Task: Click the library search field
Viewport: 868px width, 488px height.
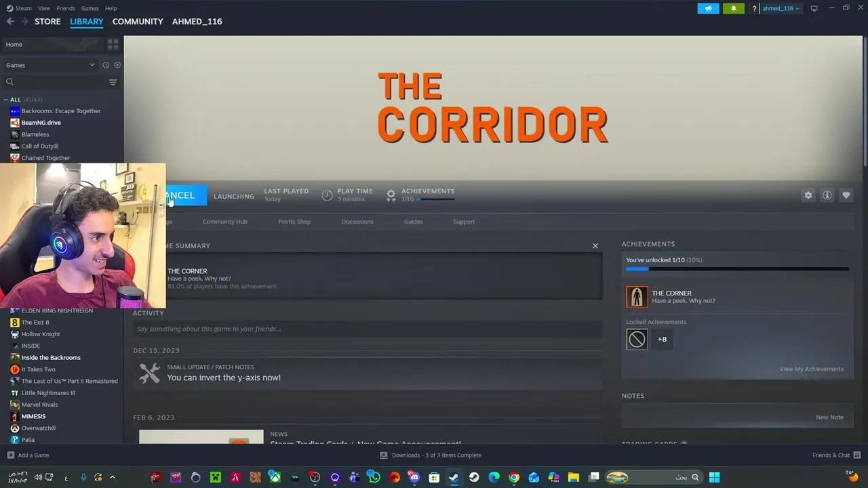Action: (54, 82)
